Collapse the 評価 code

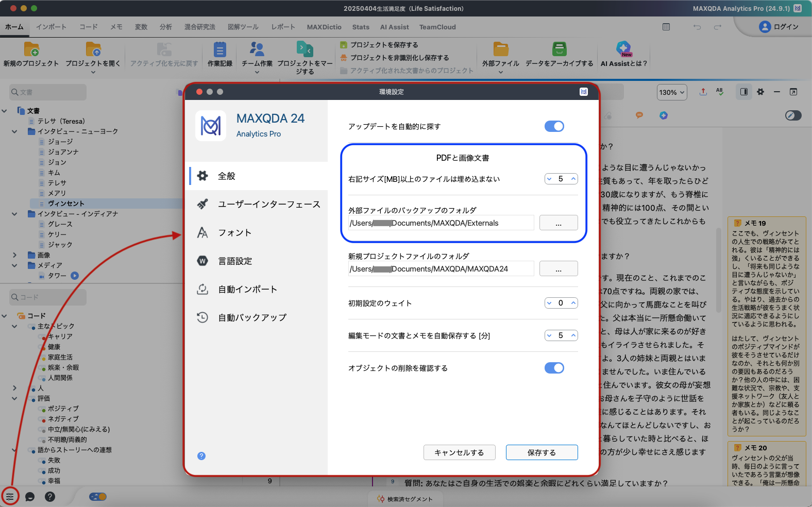[14, 398]
